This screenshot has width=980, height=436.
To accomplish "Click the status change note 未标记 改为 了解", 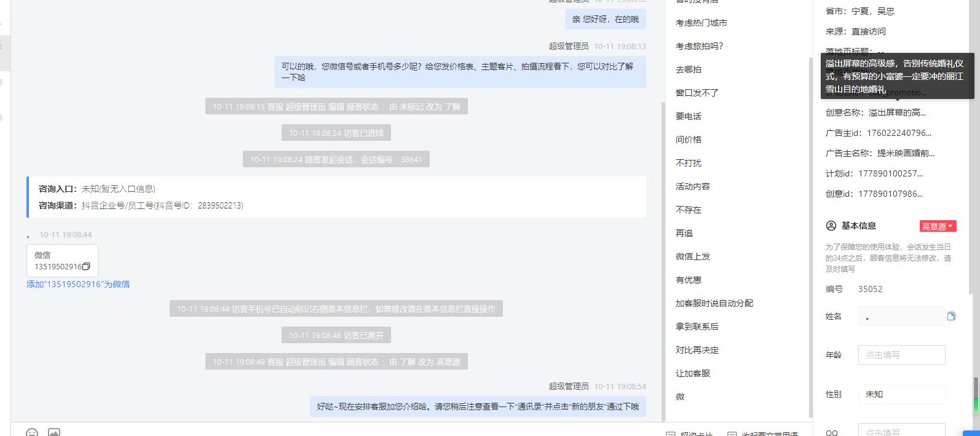I will (x=336, y=106).
